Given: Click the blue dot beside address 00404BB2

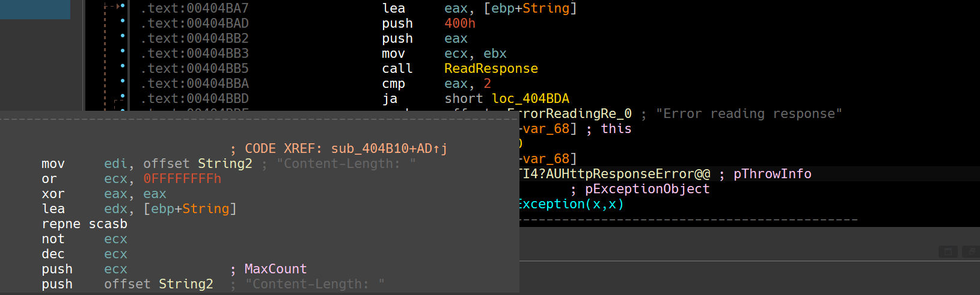Looking at the screenshot, I should click(x=123, y=36).
